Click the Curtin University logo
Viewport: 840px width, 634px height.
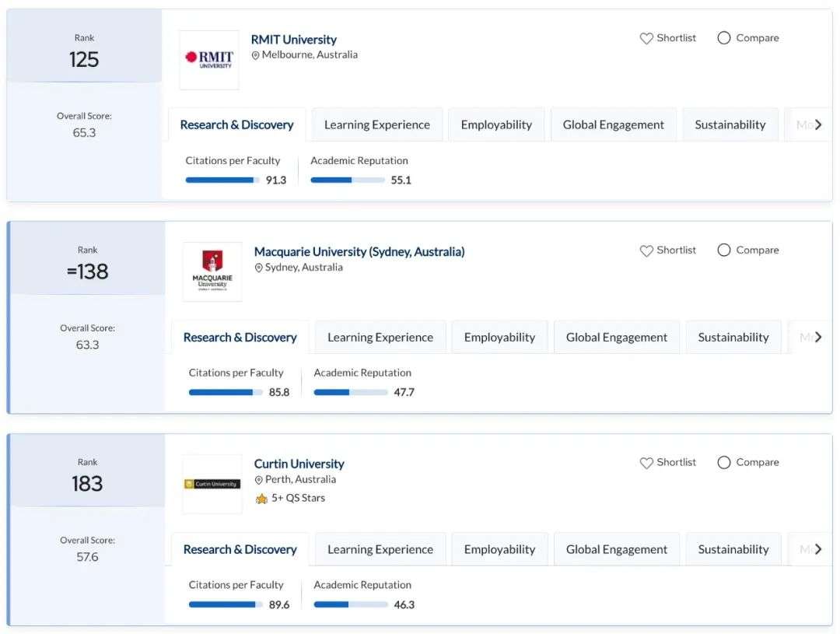[212, 484]
